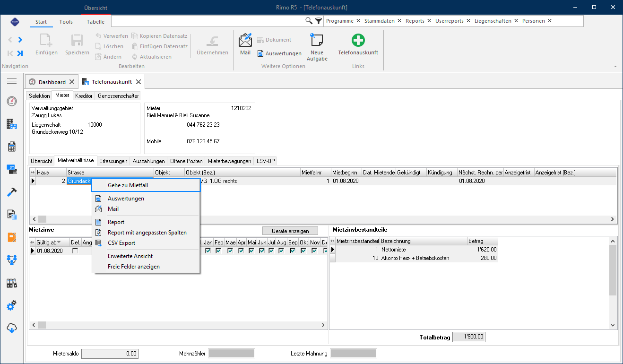Select the building icon in the sidebar
This screenshot has width=623, height=364.
(x=12, y=124)
